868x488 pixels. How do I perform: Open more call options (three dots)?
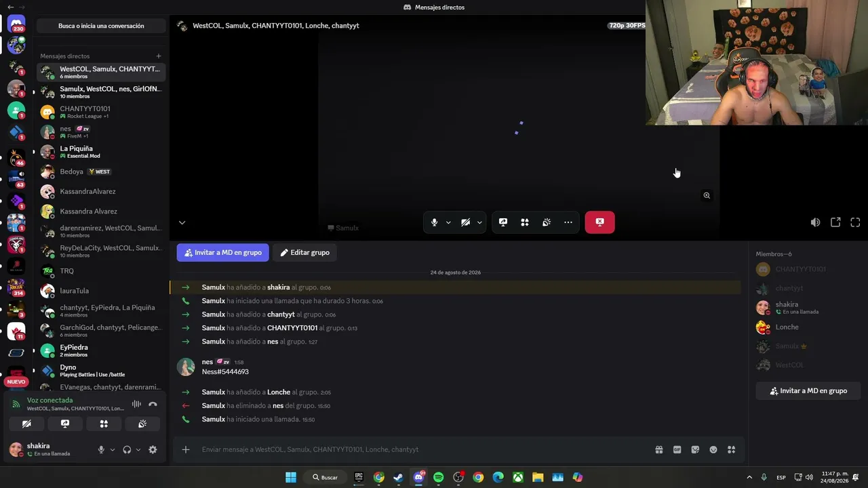[568, 222]
